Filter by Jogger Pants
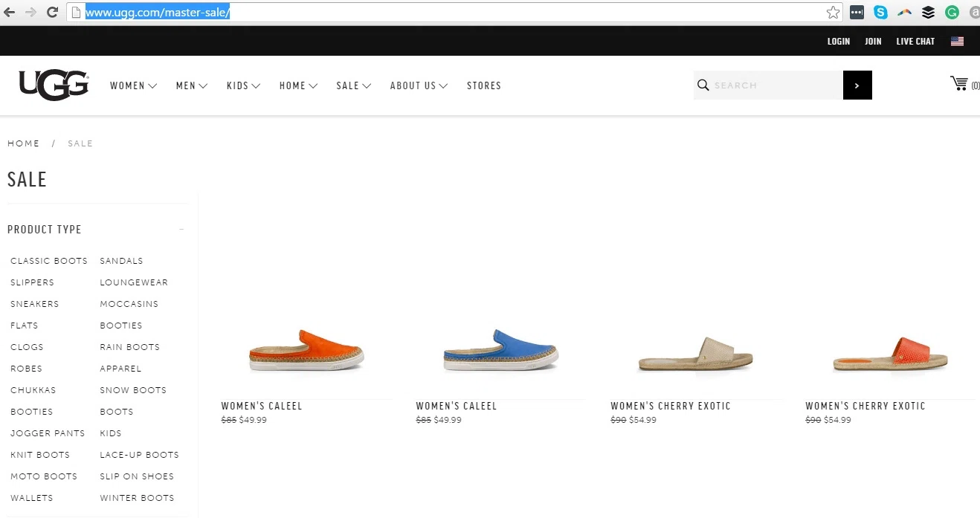Image resolution: width=980 pixels, height=518 pixels. (48, 433)
